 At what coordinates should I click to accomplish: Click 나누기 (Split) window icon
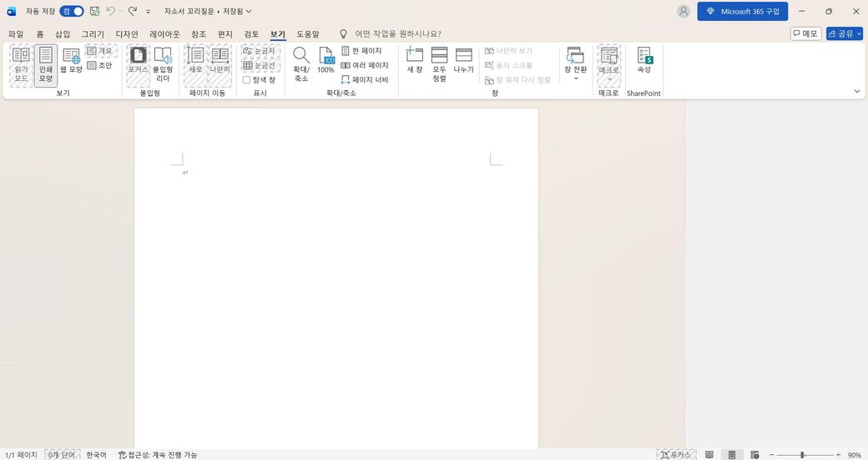463,61
